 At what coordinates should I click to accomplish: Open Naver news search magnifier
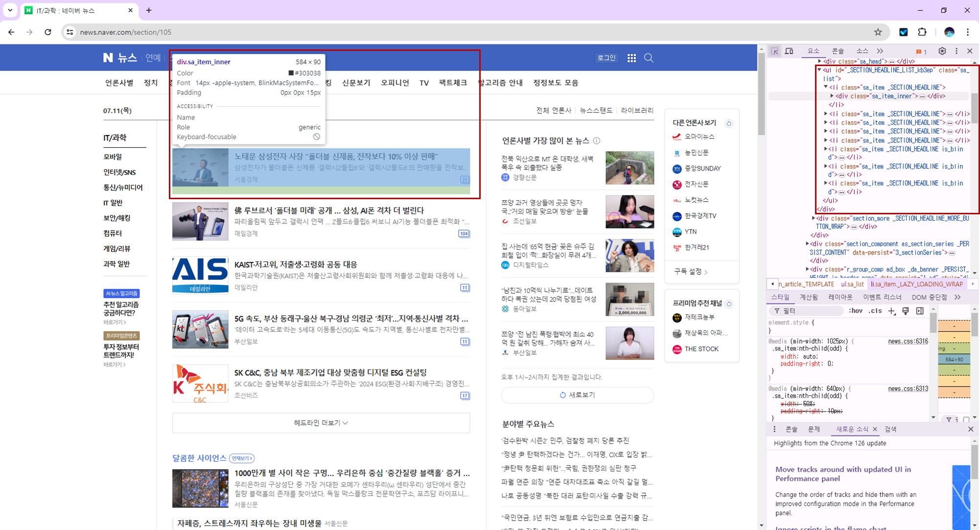(x=649, y=58)
